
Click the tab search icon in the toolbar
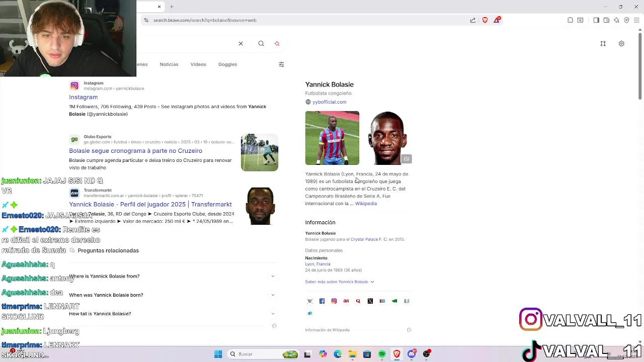(x=580, y=20)
